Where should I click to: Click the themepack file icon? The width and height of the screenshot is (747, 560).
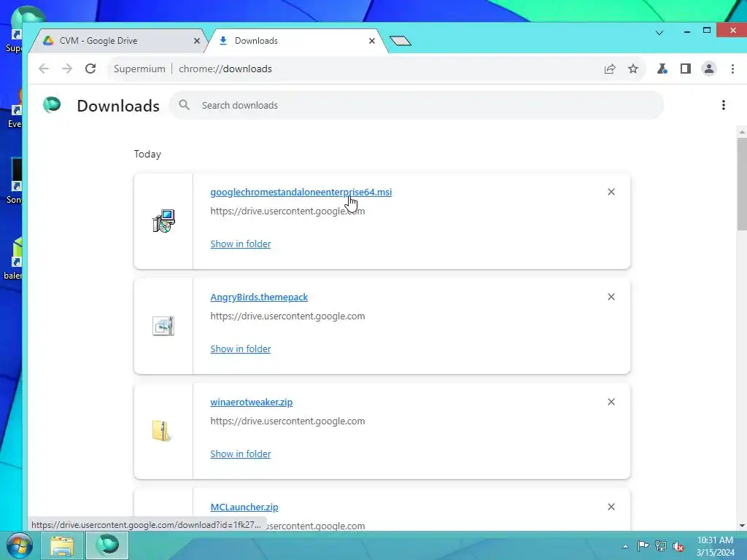[163, 326]
